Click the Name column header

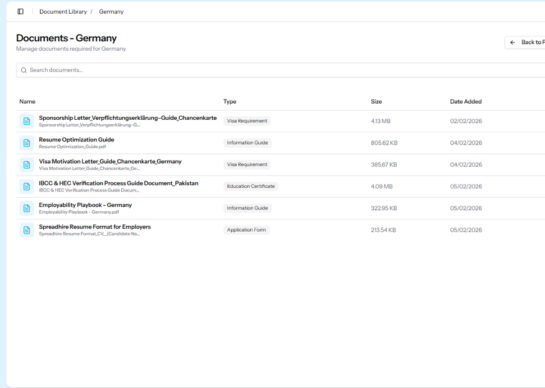tap(27, 102)
